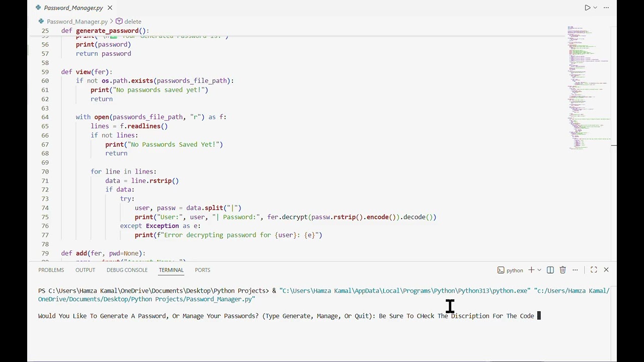This screenshot has width=644, height=362.
Task: Click os.path.exists condition on line 60
Action: [166, 81]
